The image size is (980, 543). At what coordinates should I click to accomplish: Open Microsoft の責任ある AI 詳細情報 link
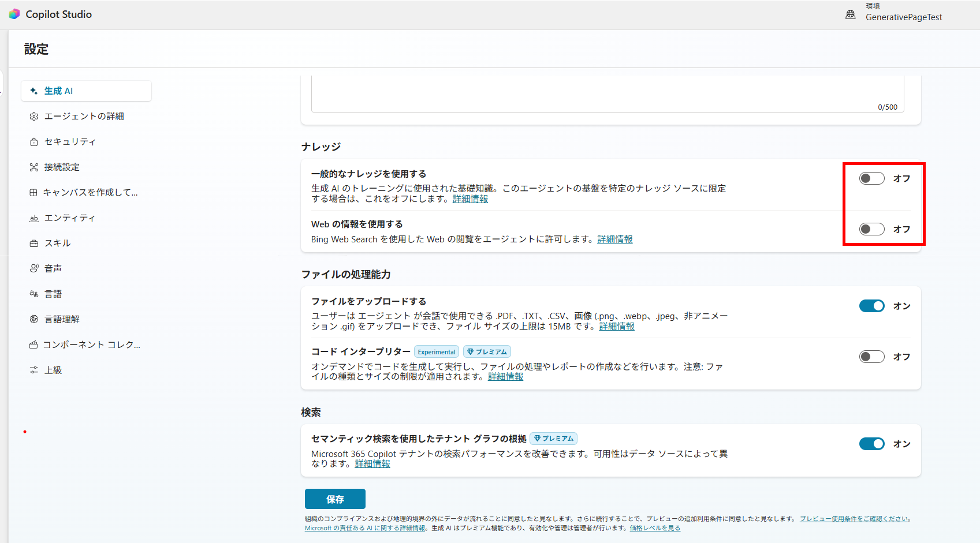(365, 528)
